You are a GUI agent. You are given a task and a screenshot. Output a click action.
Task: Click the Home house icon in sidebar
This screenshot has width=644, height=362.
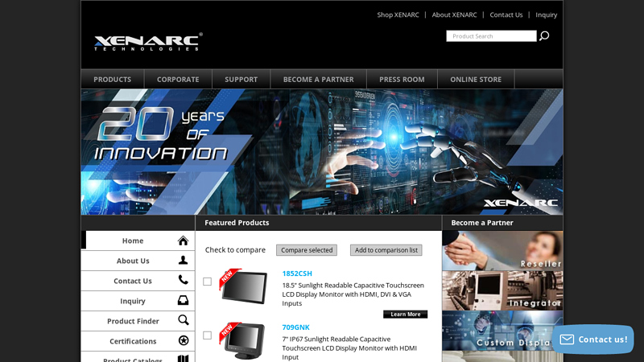(x=184, y=241)
